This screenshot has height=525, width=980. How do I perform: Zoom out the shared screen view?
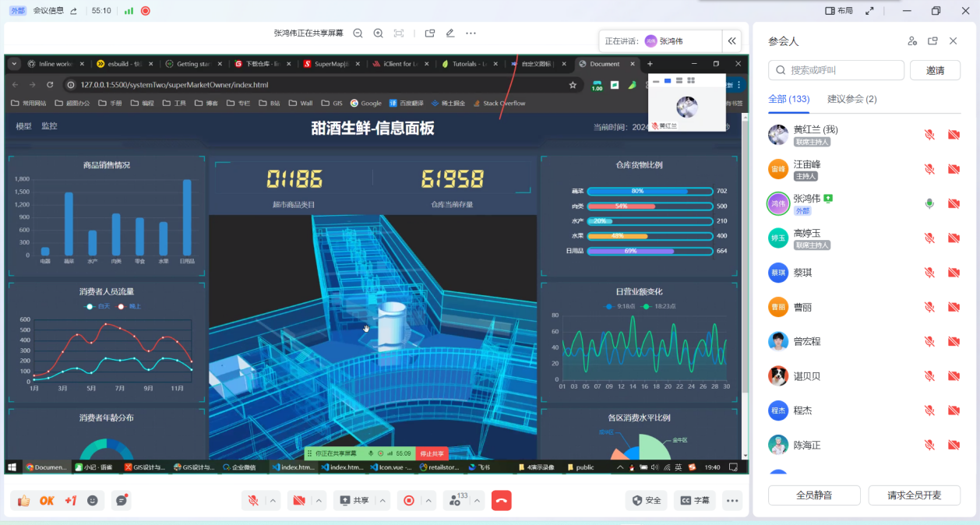358,33
